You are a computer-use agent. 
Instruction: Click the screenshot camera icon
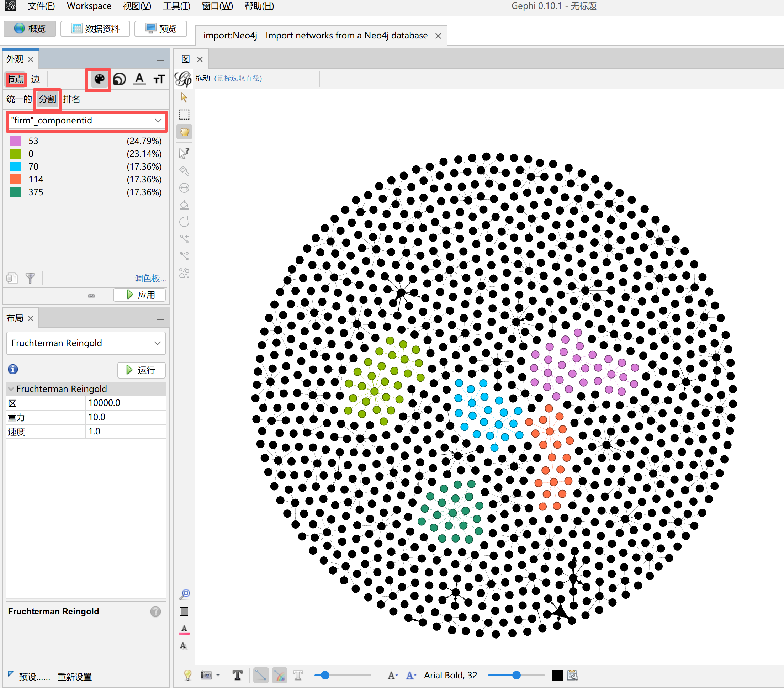[x=206, y=675]
